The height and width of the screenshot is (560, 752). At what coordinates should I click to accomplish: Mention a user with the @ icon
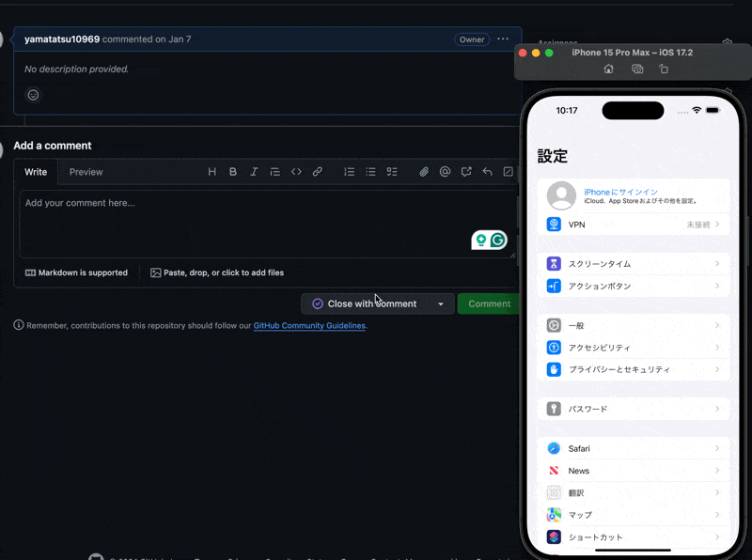click(445, 172)
